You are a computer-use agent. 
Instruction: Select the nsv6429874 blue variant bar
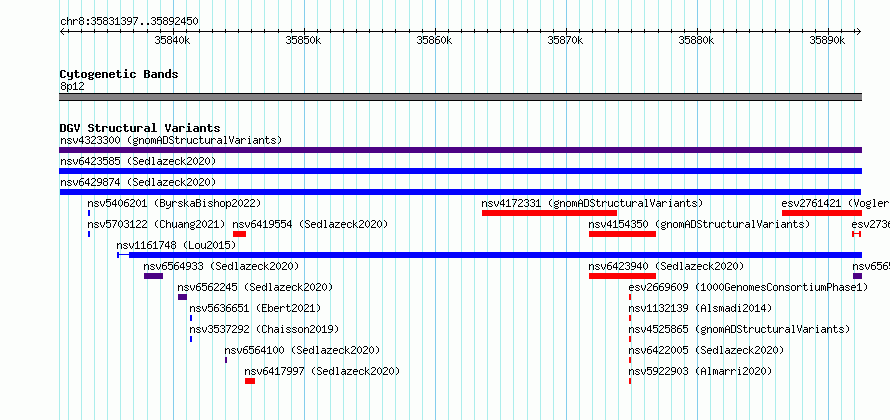[460, 192]
